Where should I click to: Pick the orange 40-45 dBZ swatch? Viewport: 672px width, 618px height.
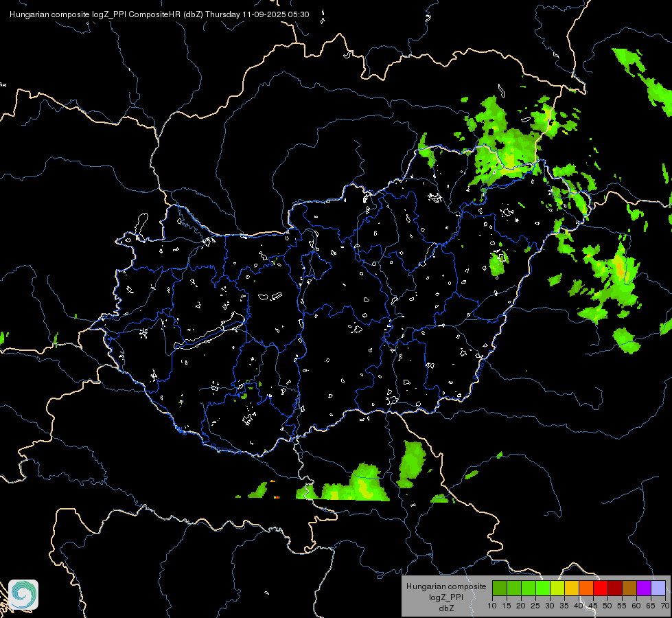[586, 588]
